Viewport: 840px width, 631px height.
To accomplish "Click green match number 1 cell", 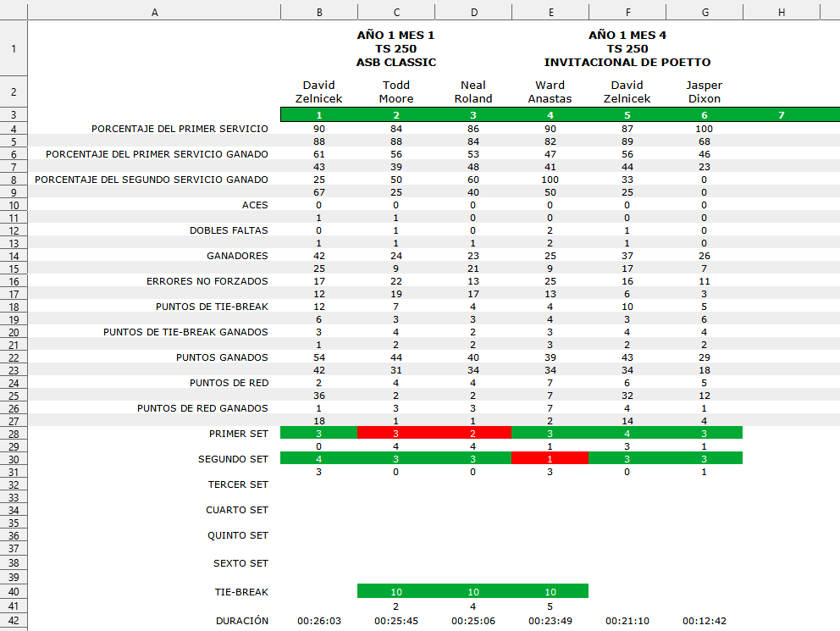I will [x=319, y=114].
